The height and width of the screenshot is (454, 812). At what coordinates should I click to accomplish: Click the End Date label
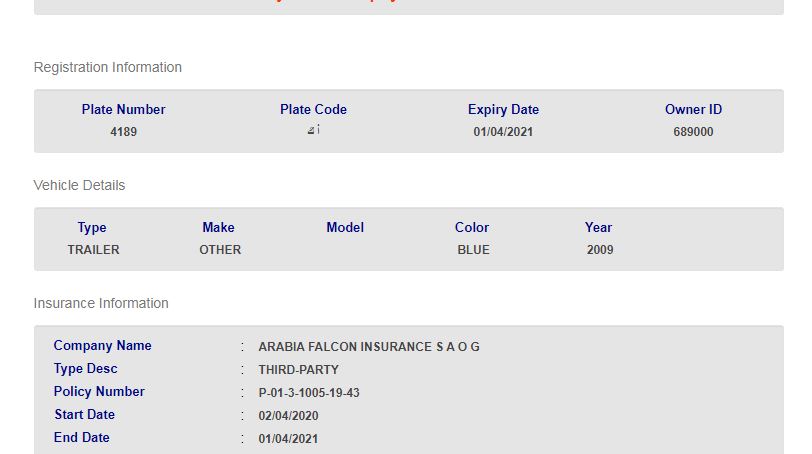tap(82, 438)
